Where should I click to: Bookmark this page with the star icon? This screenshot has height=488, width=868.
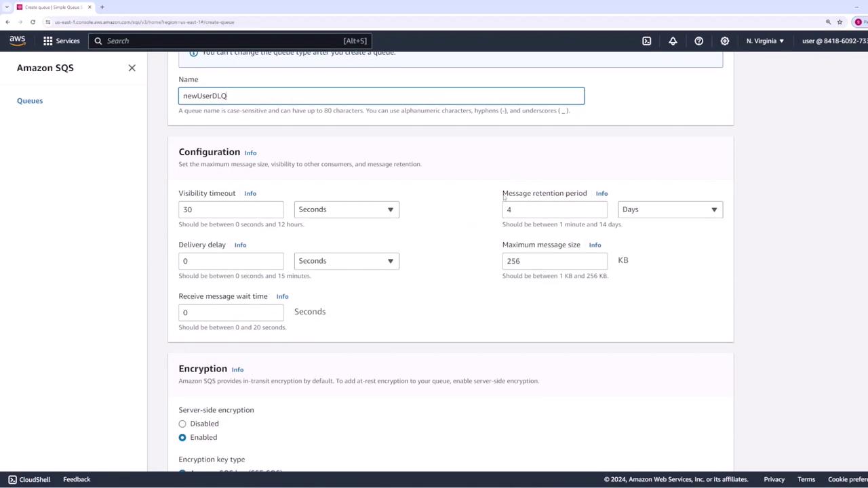pyautogui.click(x=840, y=22)
